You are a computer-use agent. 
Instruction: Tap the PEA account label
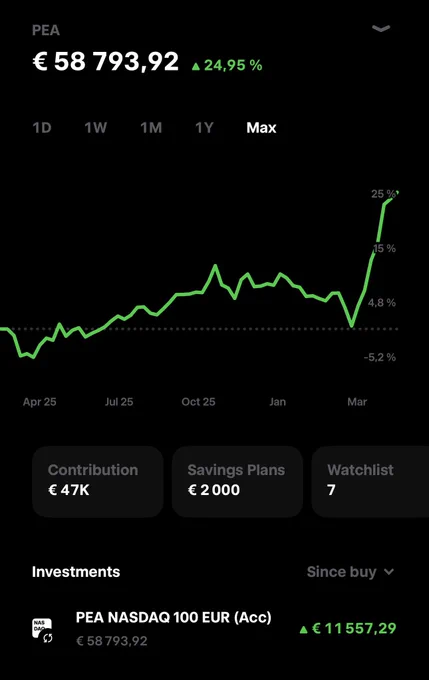(x=46, y=30)
